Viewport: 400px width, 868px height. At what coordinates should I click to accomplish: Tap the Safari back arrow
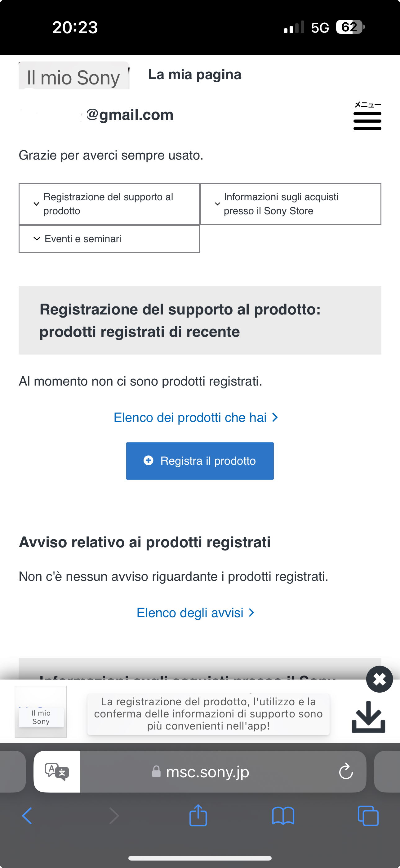click(x=27, y=816)
